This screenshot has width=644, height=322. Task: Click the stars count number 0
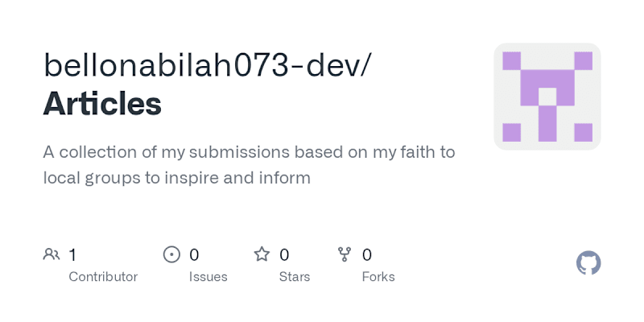pos(284,255)
